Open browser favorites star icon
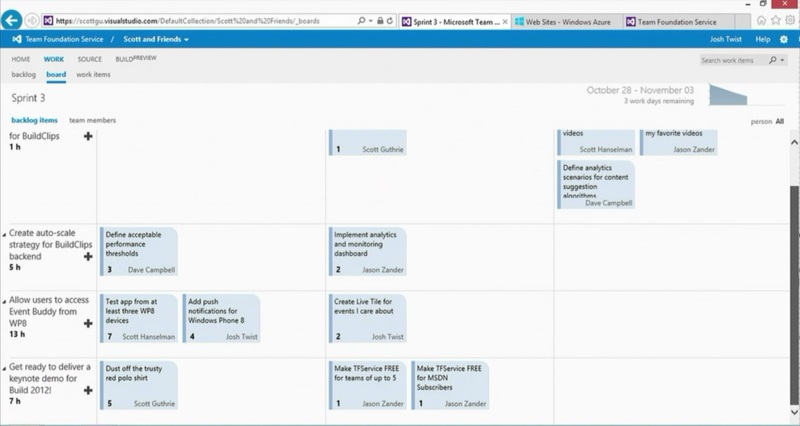 coord(776,20)
